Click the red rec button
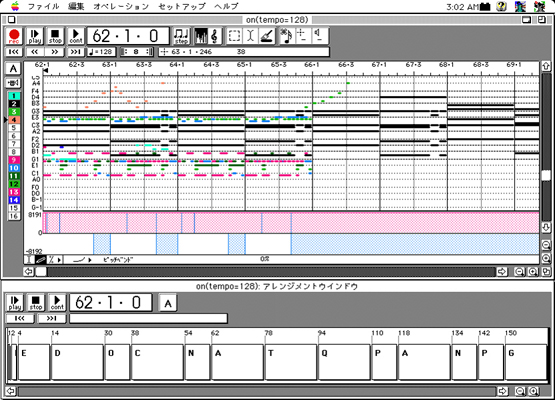 [x=14, y=36]
